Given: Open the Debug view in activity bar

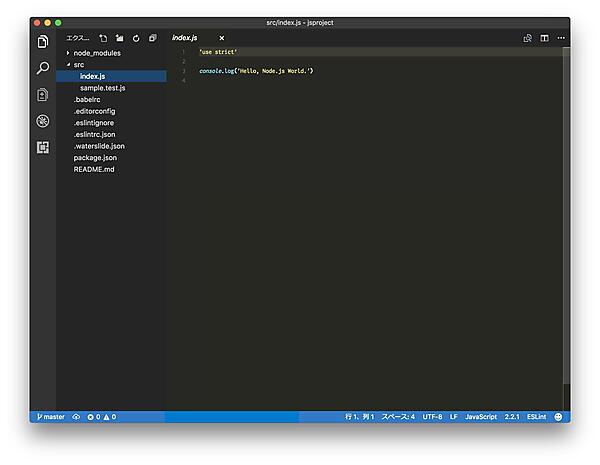Looking at the screenshot, I should 42,121.
